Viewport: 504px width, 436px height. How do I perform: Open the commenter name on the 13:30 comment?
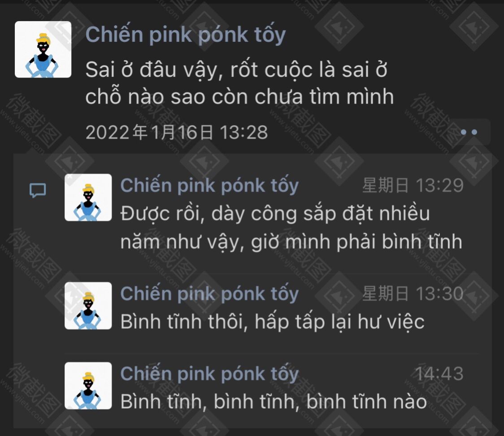[209, 294]
